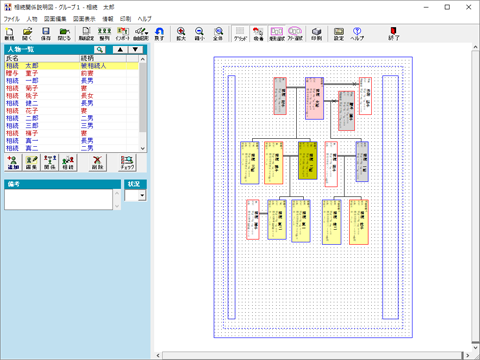Open the ファイル menu
The height and width of the screenshot is (360, 480).
12,19
